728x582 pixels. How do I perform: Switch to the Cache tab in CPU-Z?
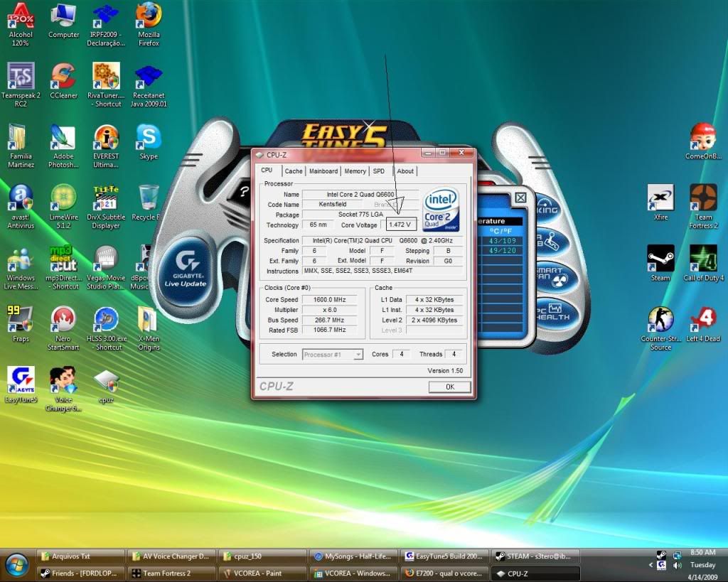(x=294, y=171)
